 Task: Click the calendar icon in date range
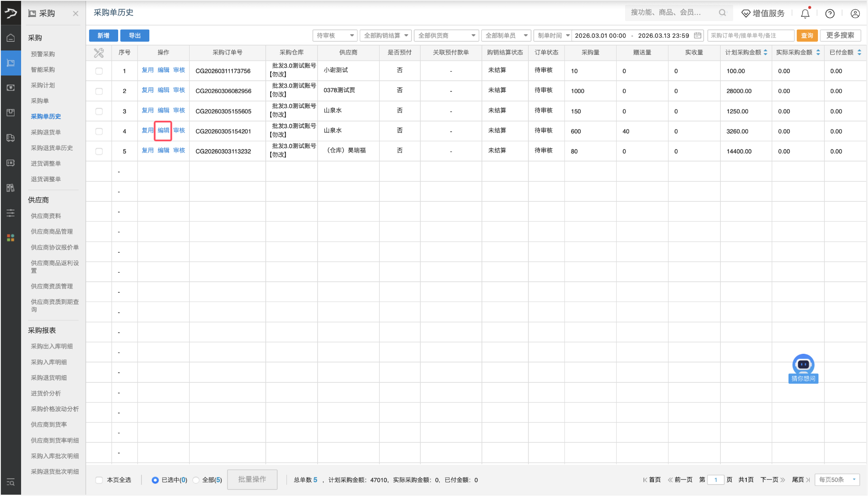pos(698,36)
